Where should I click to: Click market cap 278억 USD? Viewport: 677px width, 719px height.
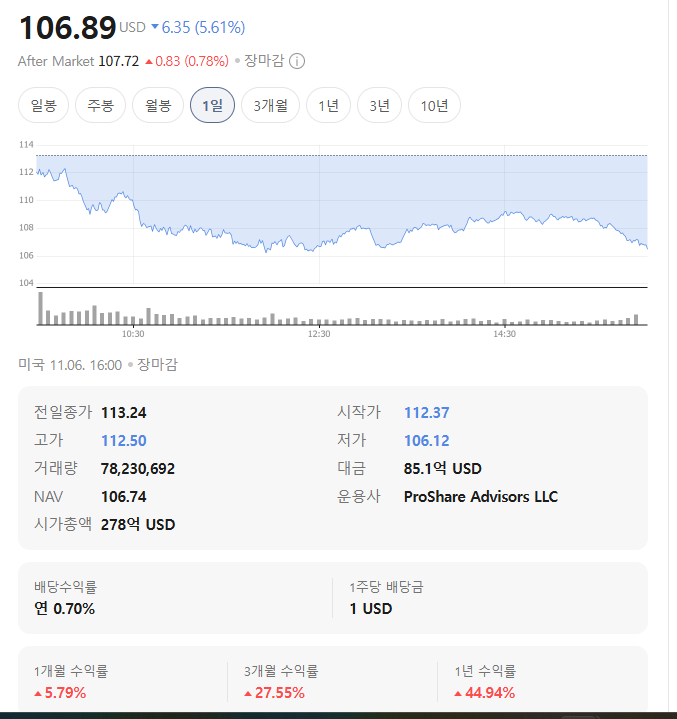click(x=138, y=525)
